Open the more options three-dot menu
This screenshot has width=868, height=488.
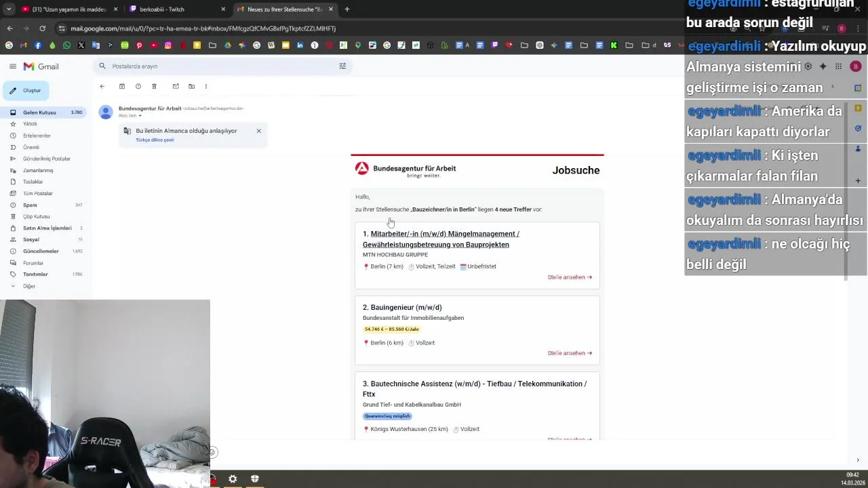tap(205, 86)
